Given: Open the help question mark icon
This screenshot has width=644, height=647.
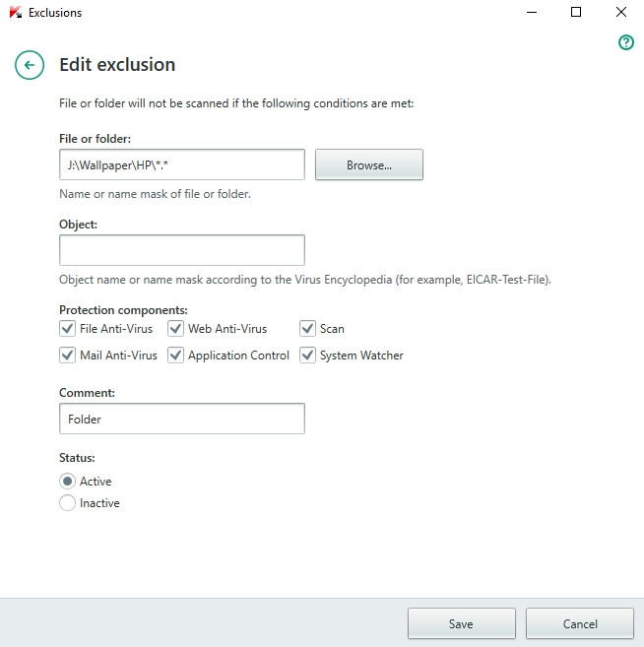Looking at the screenshot, I should 625,43.
